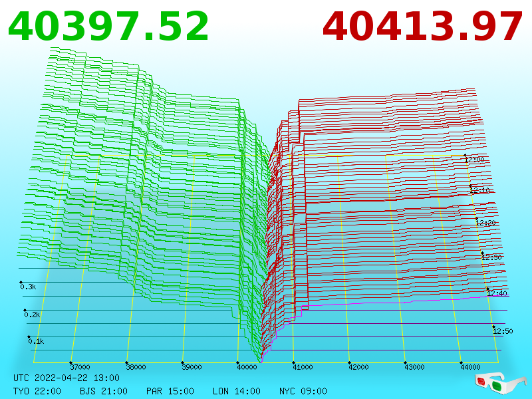This screenshot has width=532, height=399.
Task: Click the 38000 price axis label
Action: click(x=136, y=367)
